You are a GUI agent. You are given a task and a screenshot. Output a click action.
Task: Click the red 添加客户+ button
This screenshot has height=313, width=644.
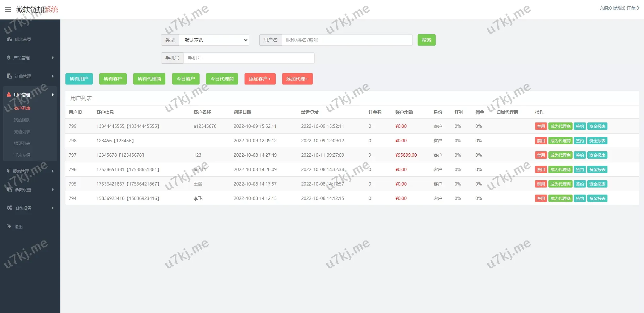(260, 79)
